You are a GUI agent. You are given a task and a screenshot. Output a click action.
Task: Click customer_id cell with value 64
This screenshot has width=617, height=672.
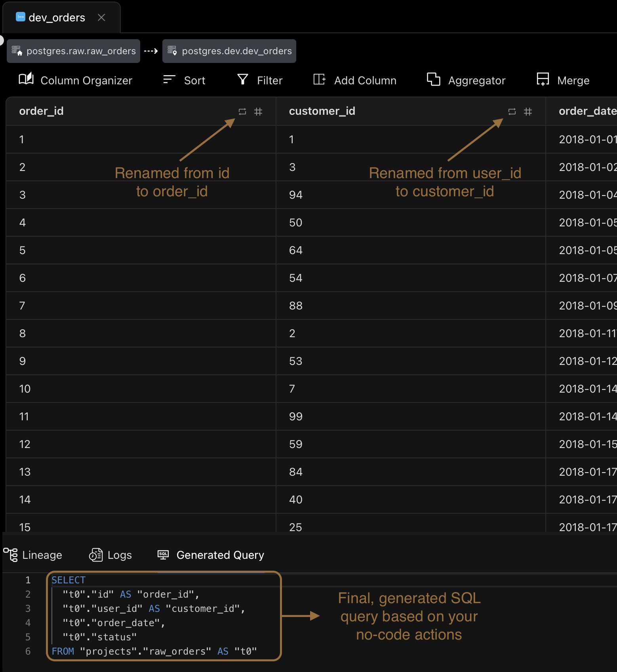(411, 250)
